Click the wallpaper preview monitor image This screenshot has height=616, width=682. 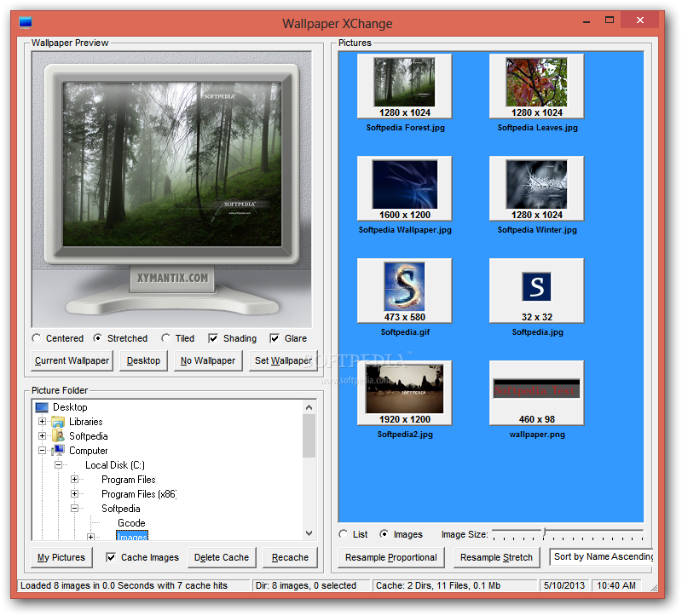(172, 189)
